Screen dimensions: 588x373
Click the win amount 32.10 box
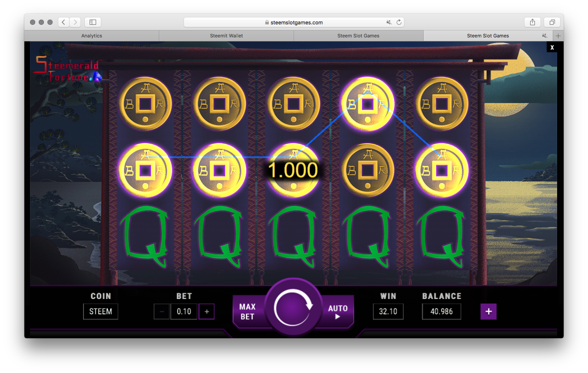(x=388, y=312)
